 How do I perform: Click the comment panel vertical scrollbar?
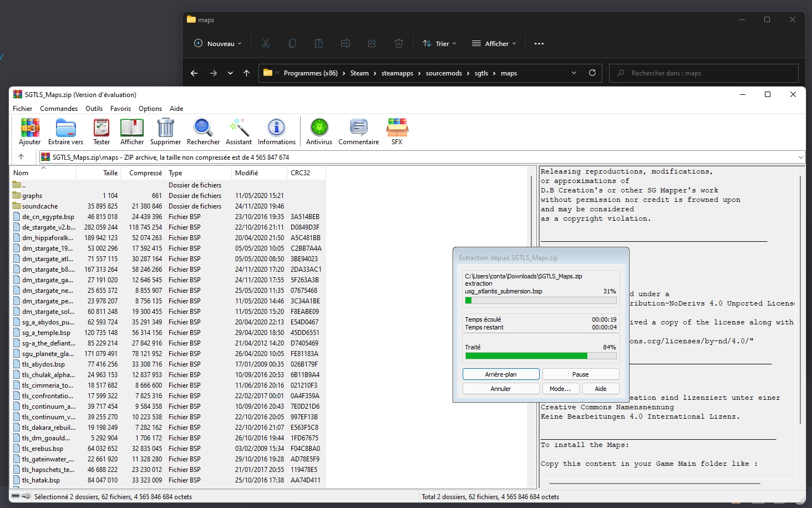coord(800,299)
